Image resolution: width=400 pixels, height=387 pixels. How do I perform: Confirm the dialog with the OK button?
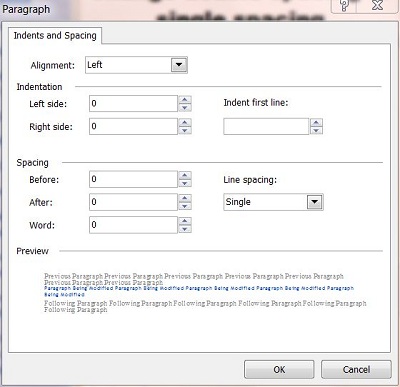[279, 369]
